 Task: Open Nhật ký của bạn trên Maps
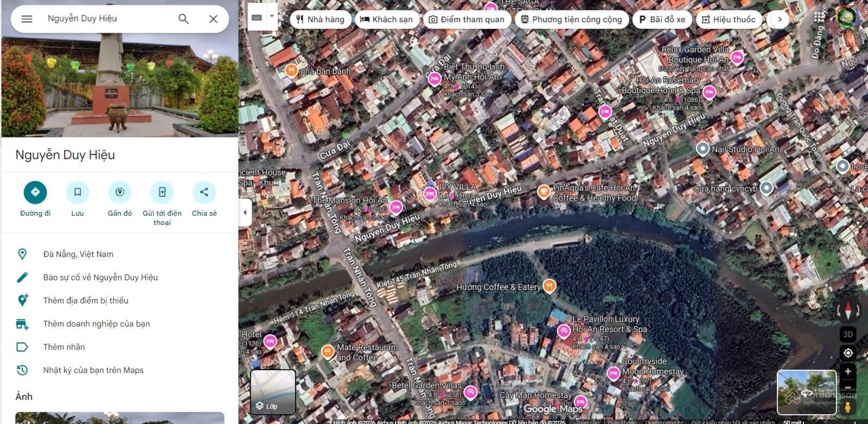coord(119,370)
